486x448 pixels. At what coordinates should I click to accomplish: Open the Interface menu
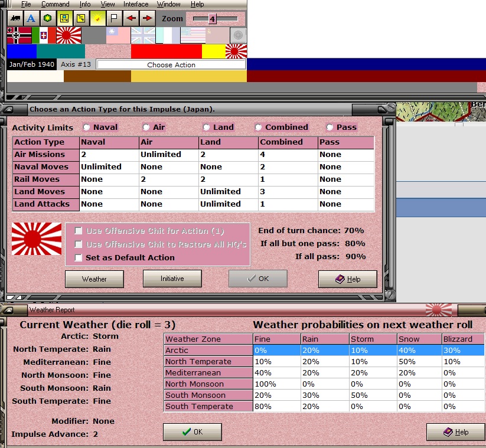click(136, 4)
